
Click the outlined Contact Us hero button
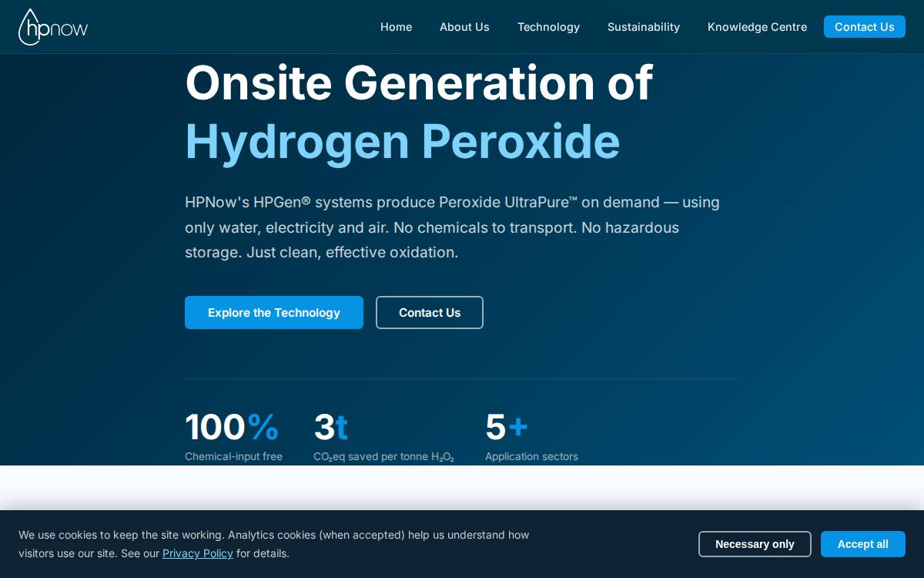[x=430, y=312]
